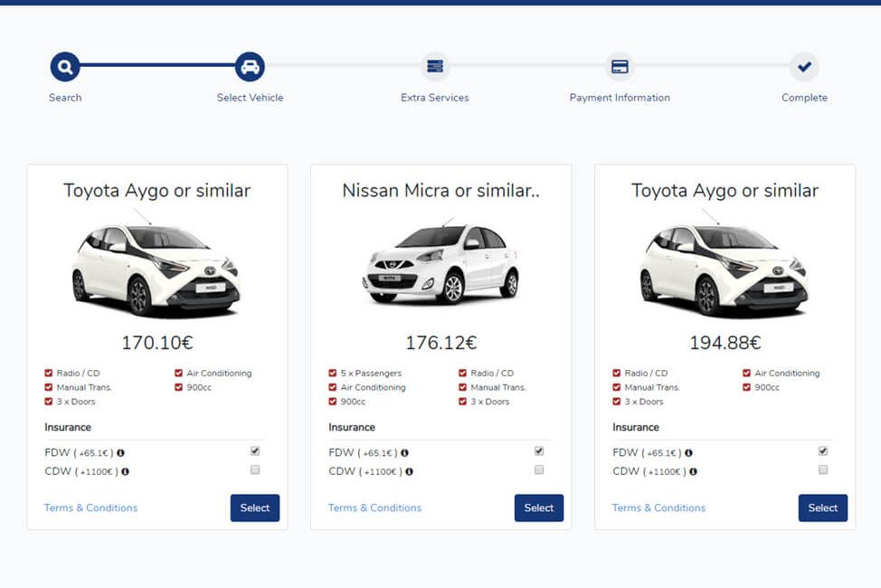This screenshot has height=588, width=881.
Task: Click the Payment Information card icon
Action: [620, 66]
